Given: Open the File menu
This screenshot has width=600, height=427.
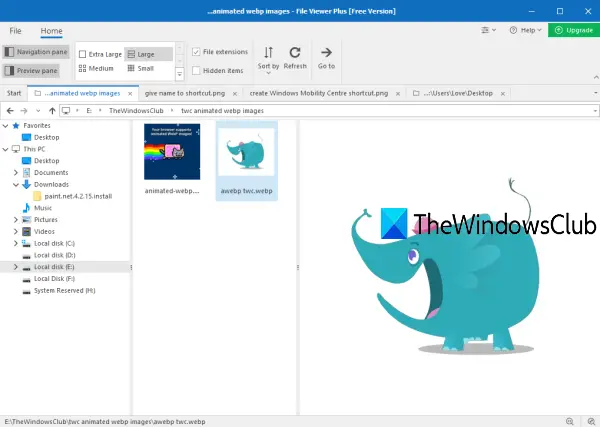Looking at the screenshot, I should (15, 31).
